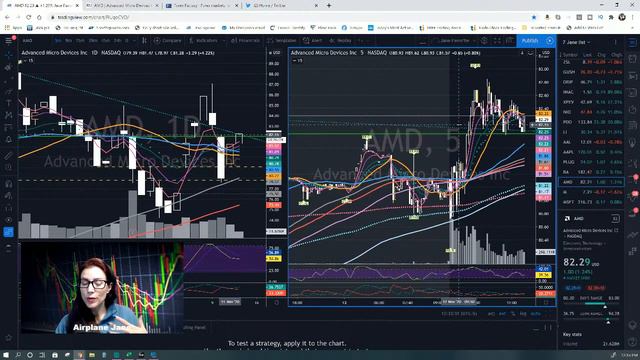
Task: Select the trend line drawing tool
Action: [x=9, y=67]
